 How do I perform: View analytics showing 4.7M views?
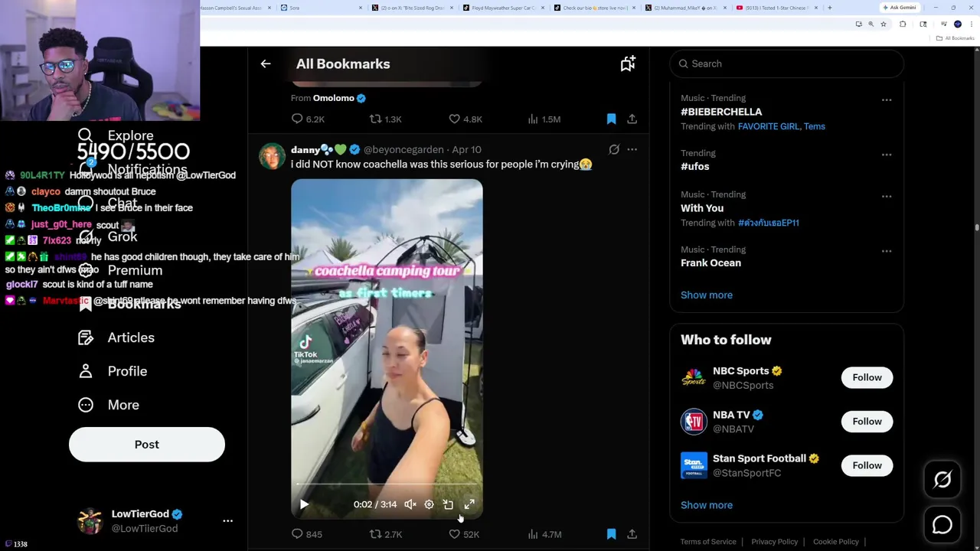[545, 534]
